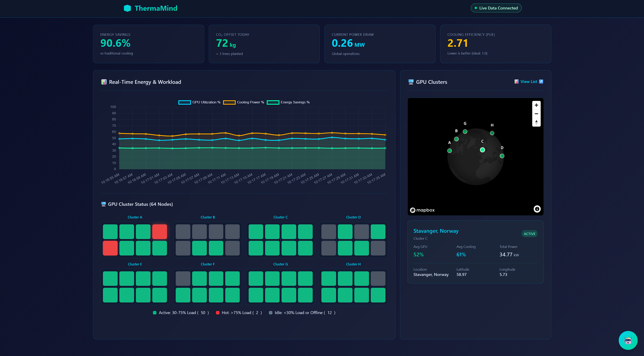Viewport: 644px width, 356px height.
Task: Click the map zoom out button
Action: [x=536, y=114]
